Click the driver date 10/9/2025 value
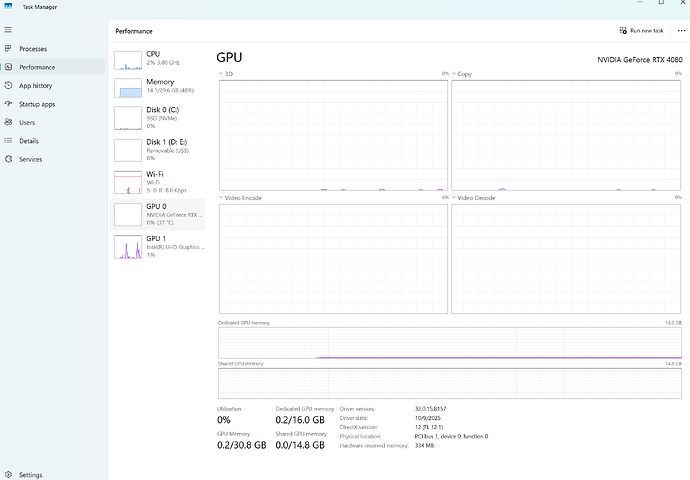Viewport: 690px width, 480px height. click(x=428, y=418)
